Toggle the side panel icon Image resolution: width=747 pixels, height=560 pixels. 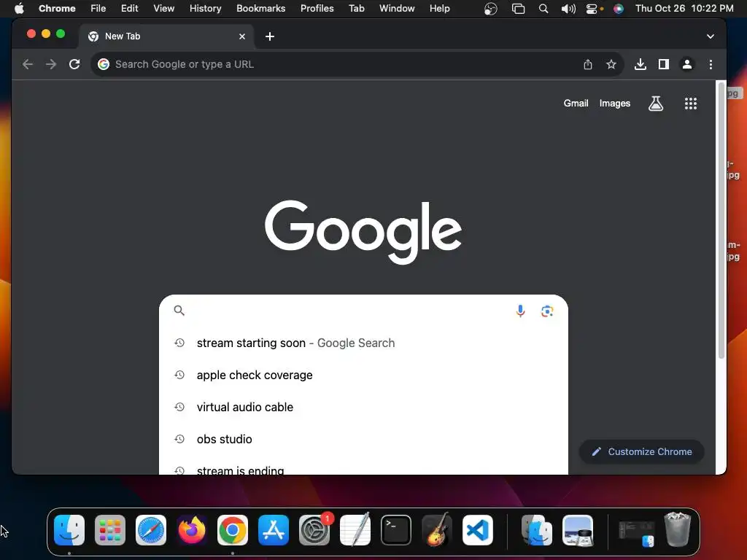pyautogui.click(x=664, y=64)
